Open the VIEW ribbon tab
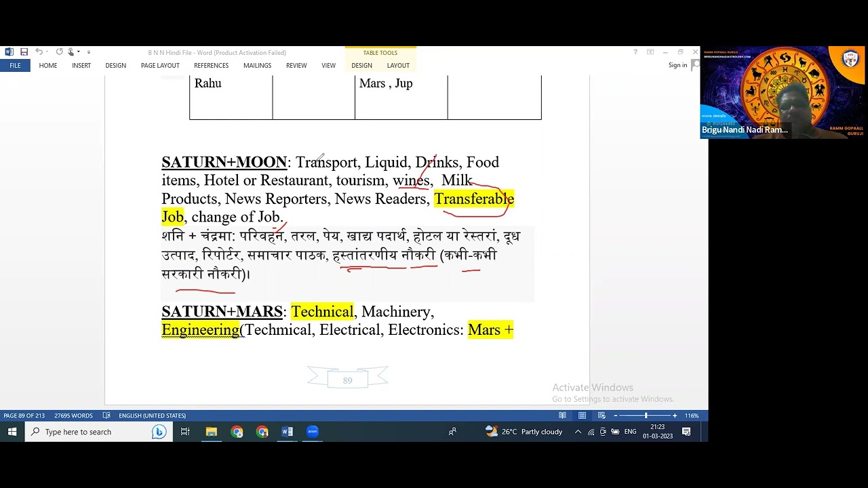The image size is (868, 488). (328, 66)
